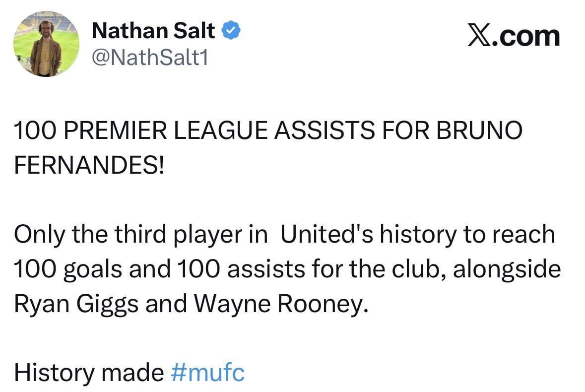Click the name "Wayne Rooney." in the tweet
The width and height of the screenshot is (585, 392).
[x=283, y=304]
